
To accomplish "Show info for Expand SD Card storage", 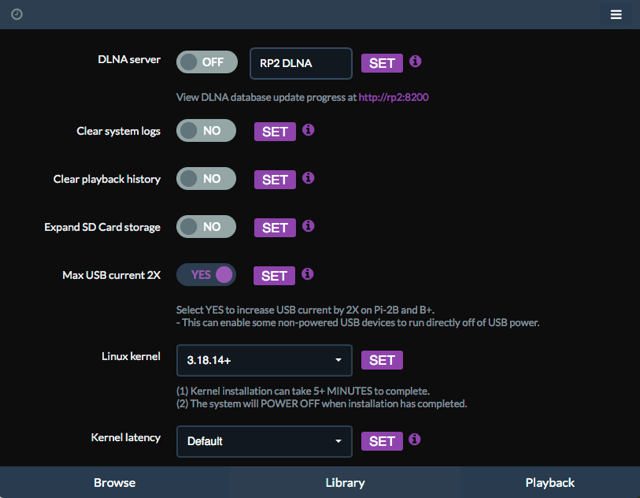I will point(308,226).
